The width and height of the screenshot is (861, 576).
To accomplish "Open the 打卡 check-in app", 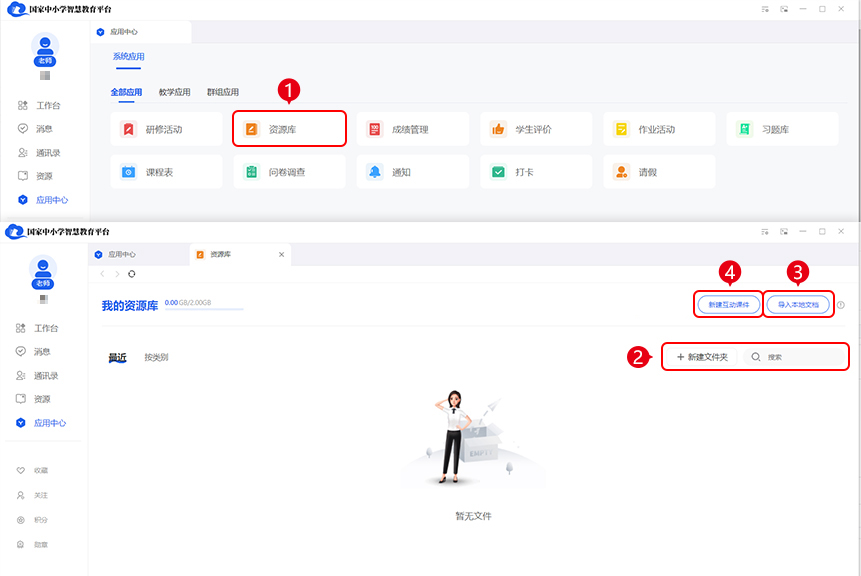I will (535, 172).
